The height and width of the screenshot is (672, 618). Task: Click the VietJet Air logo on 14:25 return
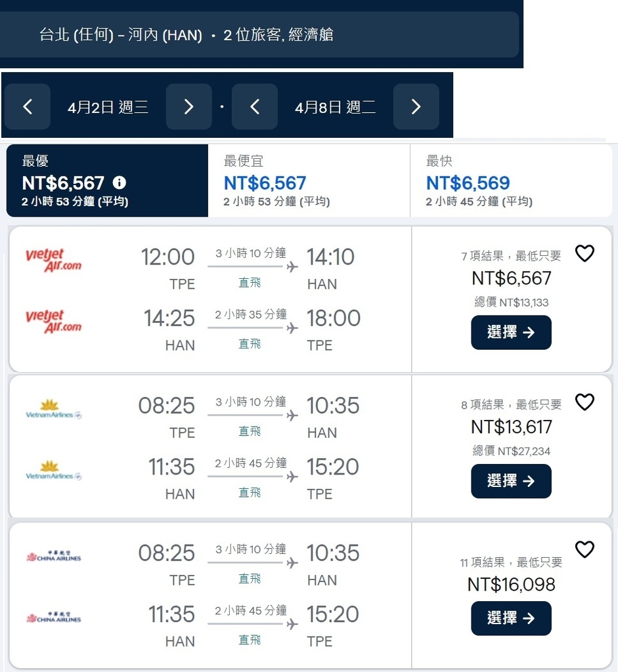pos(54,321)
